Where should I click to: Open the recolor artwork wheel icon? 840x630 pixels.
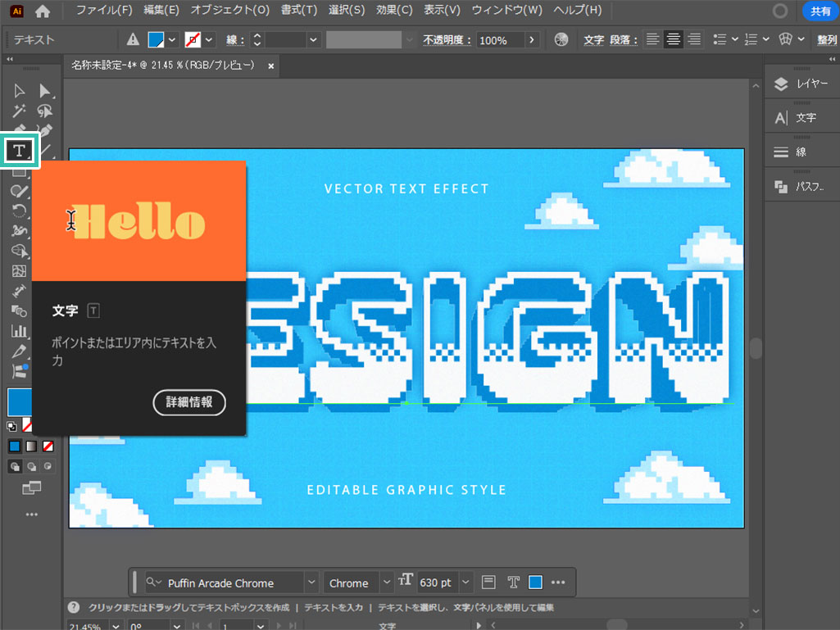coord(561,39)
